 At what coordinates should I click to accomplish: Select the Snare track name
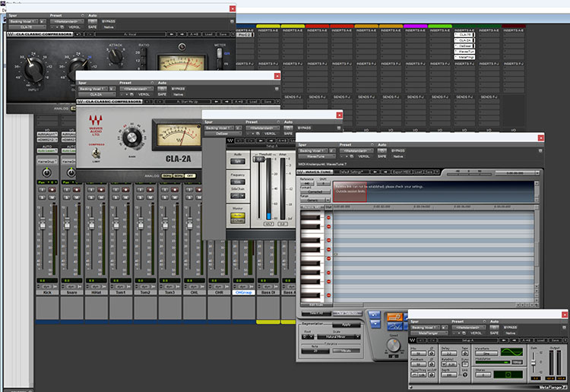[x=71, y=292]
